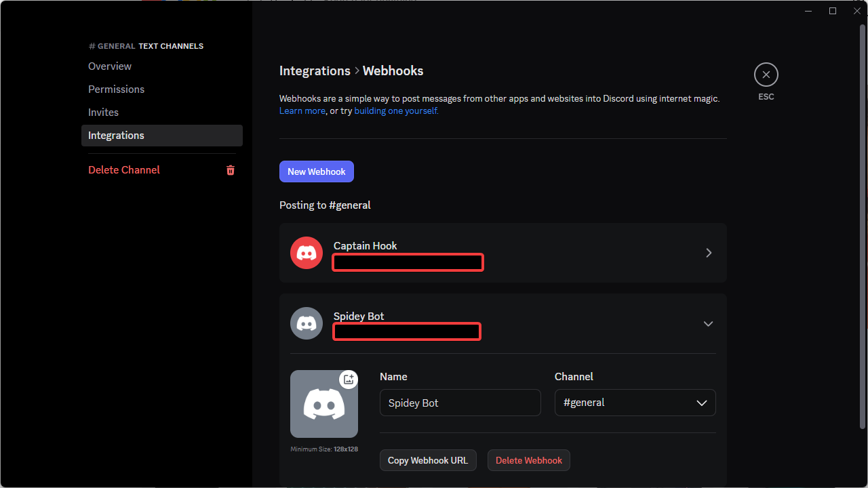Click the trash icon beside Delete Channel
The width and height of the screenshot is (868, 488).
point(231,170)
